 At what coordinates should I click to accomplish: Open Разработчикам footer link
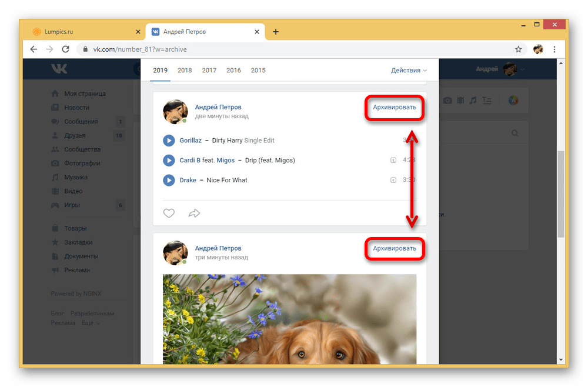92,313
